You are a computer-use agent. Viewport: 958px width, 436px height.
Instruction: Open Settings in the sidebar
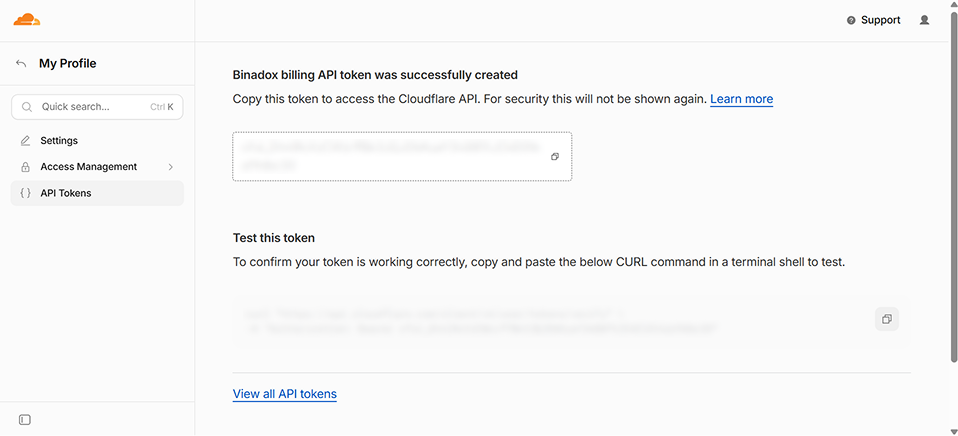tap(97, 140)
